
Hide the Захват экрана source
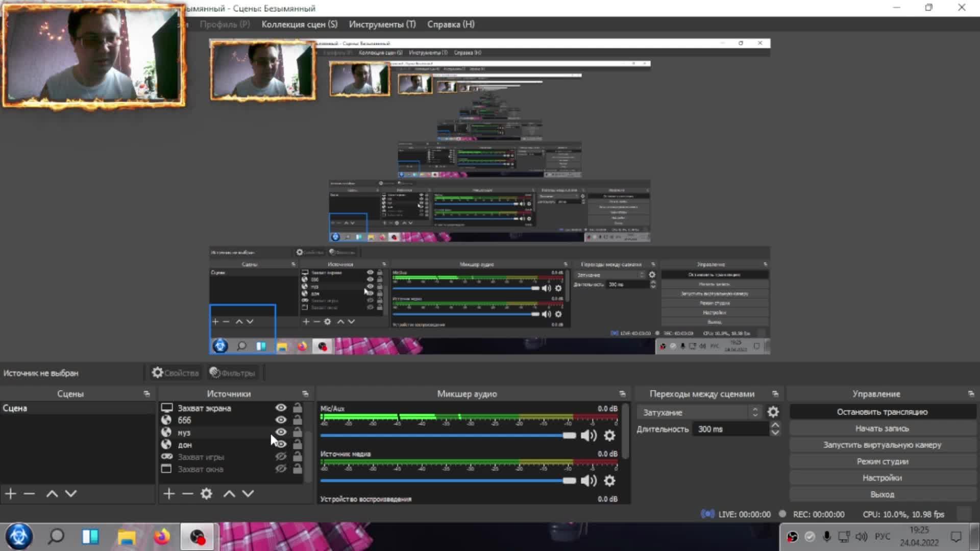click(x=281, y=408)
